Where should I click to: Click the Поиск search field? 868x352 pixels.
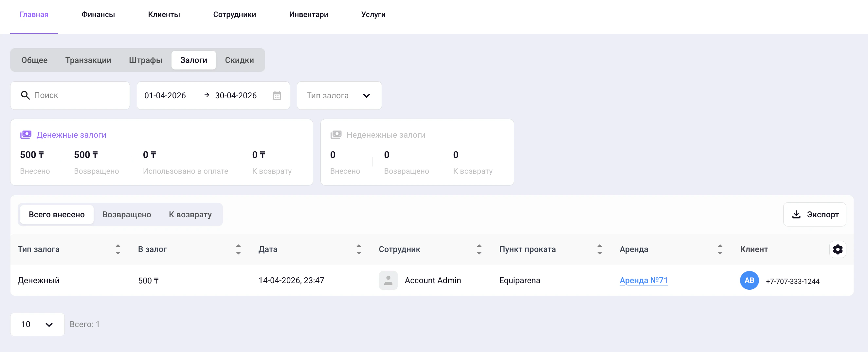[70, 95]
